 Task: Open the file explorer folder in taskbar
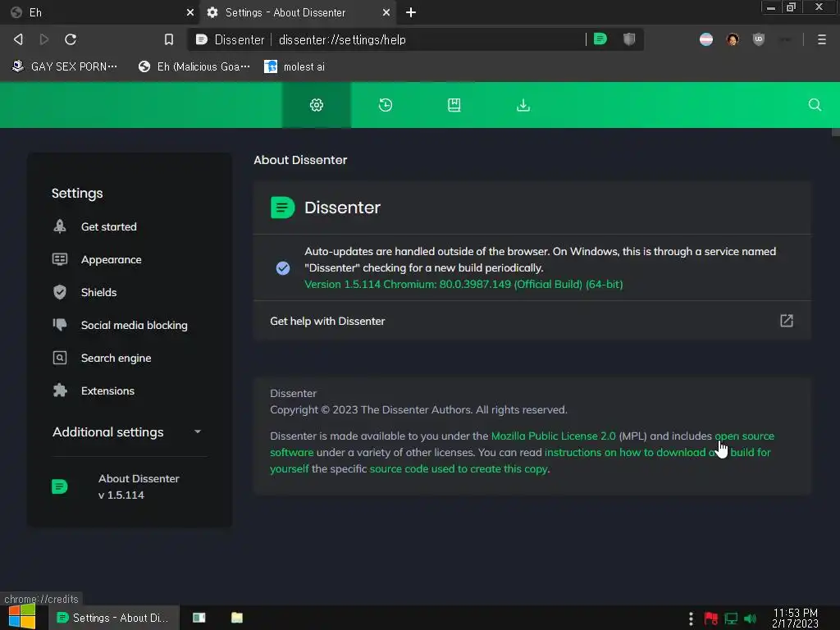click(x=237, y=618)
